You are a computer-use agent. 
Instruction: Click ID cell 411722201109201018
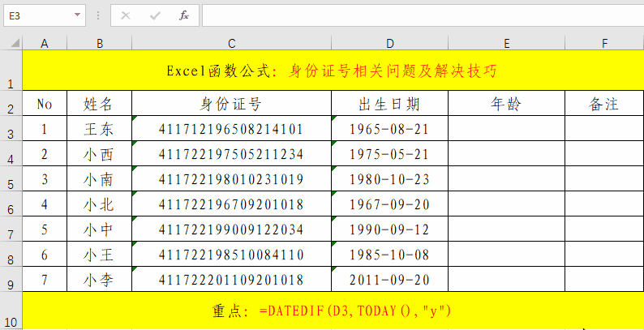(232, 279)
